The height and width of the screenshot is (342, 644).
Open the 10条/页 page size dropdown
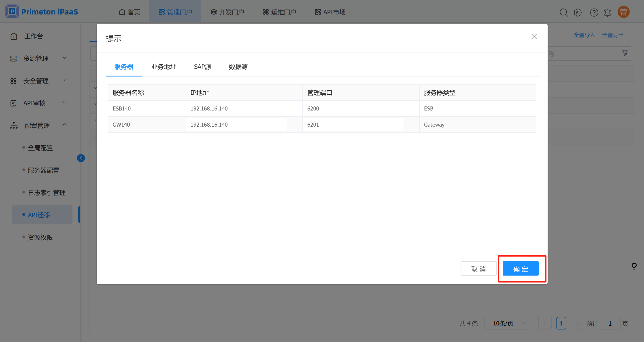506,323
